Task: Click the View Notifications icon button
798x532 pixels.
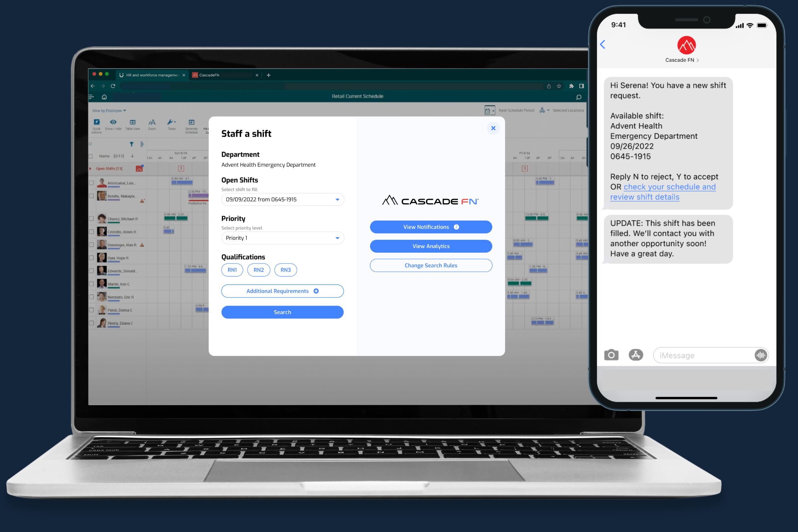Action: pyautogui.click(x=457, y=227)
